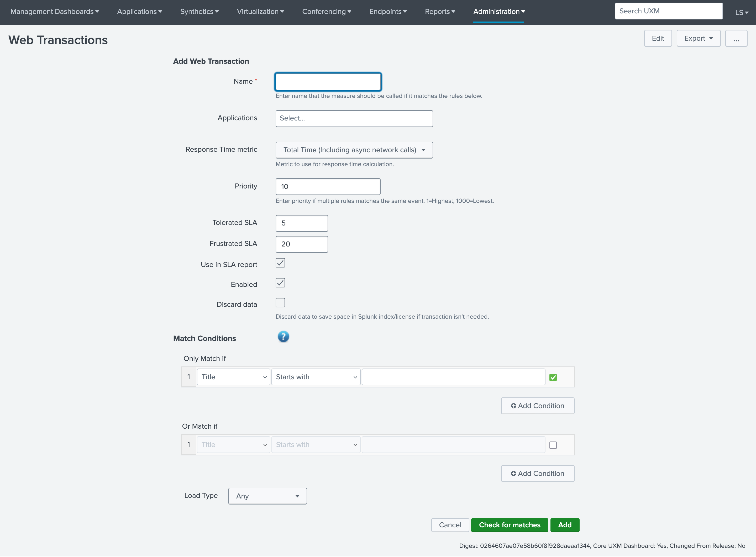Click the Add Condition button under Only Match if
This screenshot has height=557, width=756.
coord(538,406)
